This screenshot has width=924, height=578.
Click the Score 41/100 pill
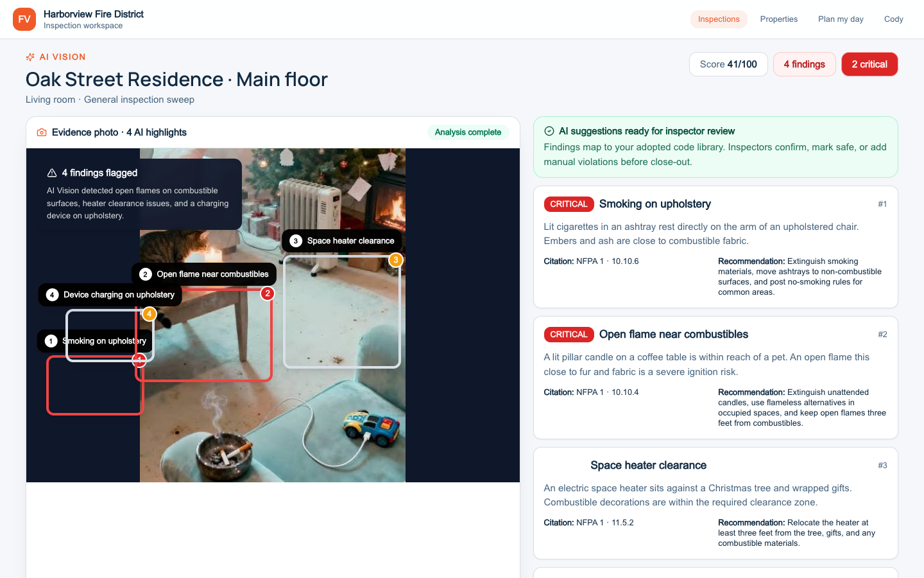[728, 64]
